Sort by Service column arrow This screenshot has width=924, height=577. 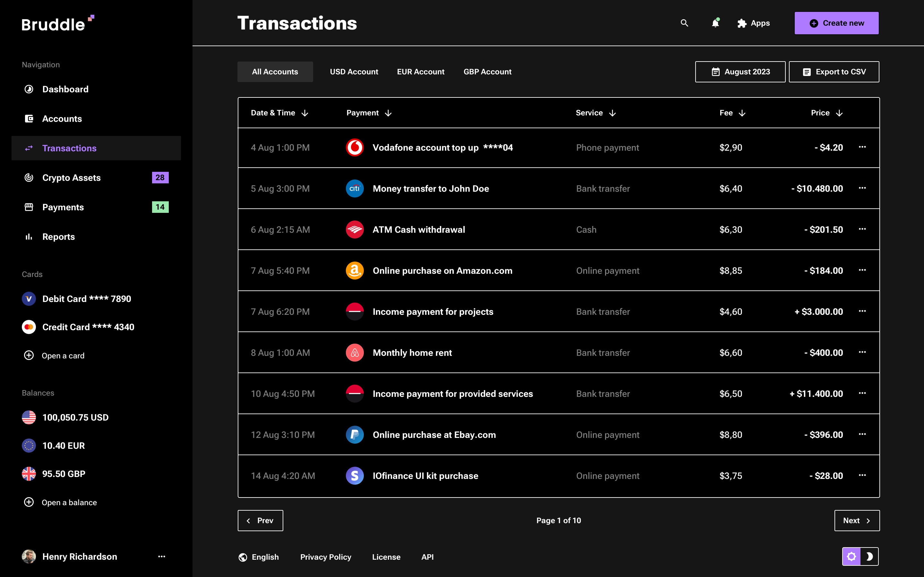pyautogui.click(x=612, y=113)
